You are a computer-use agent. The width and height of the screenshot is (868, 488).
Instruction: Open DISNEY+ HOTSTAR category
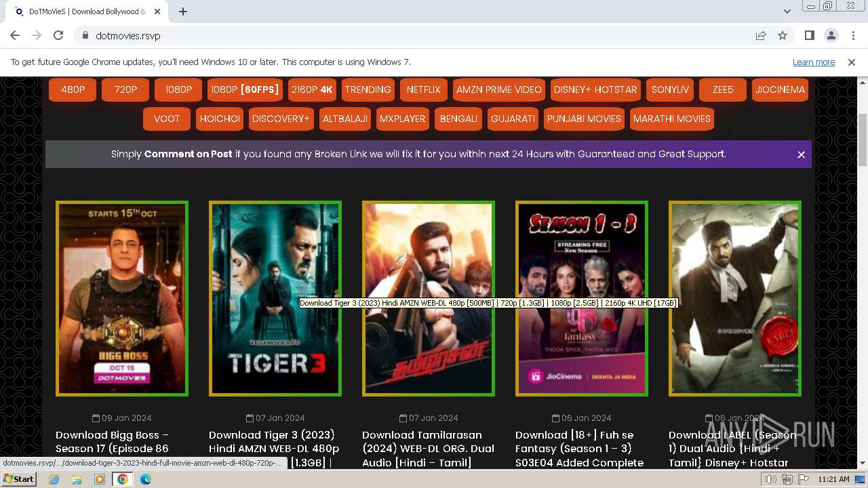point(595,89)
